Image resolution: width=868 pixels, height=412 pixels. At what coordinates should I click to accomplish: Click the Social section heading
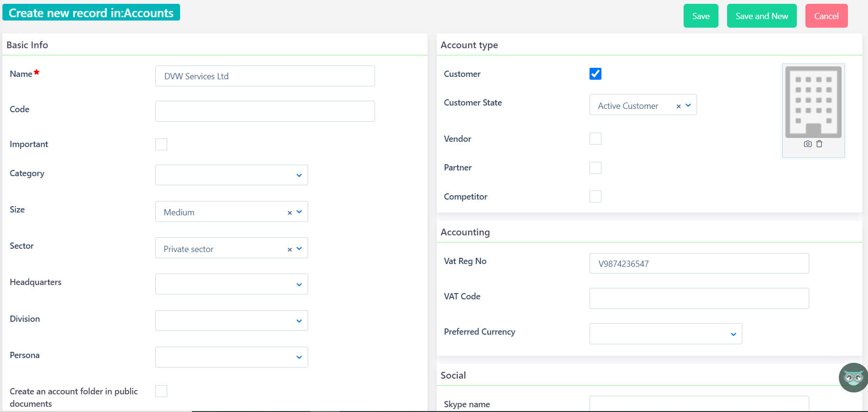tap(453, 375)
